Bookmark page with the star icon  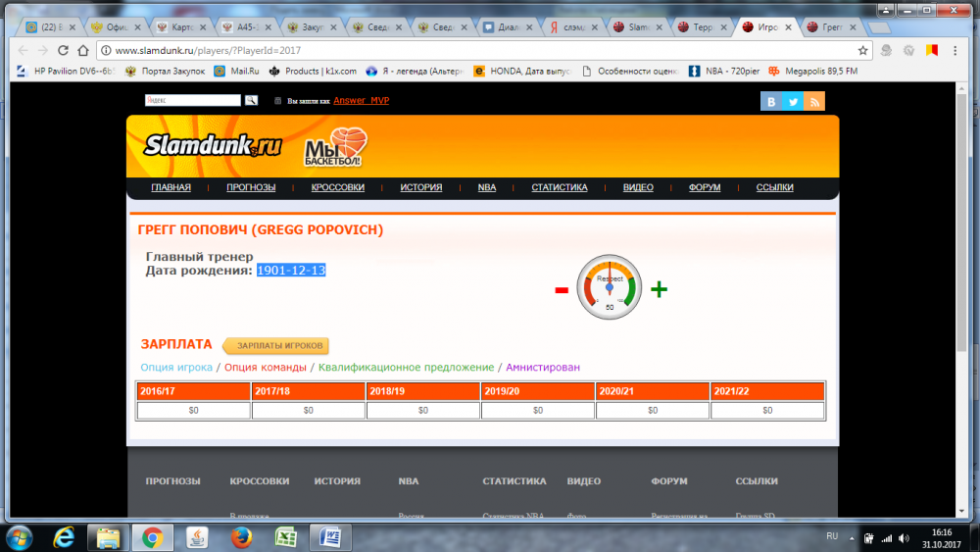[862, 50]
